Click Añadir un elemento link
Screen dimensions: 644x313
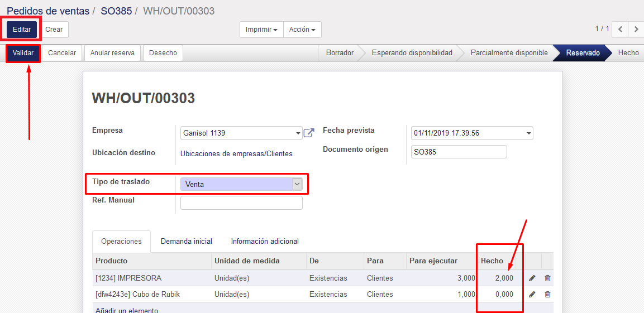tap(127, 310)
